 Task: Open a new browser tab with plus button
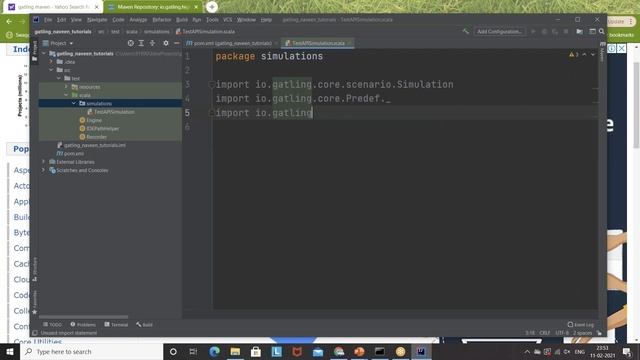click(212, 7)
